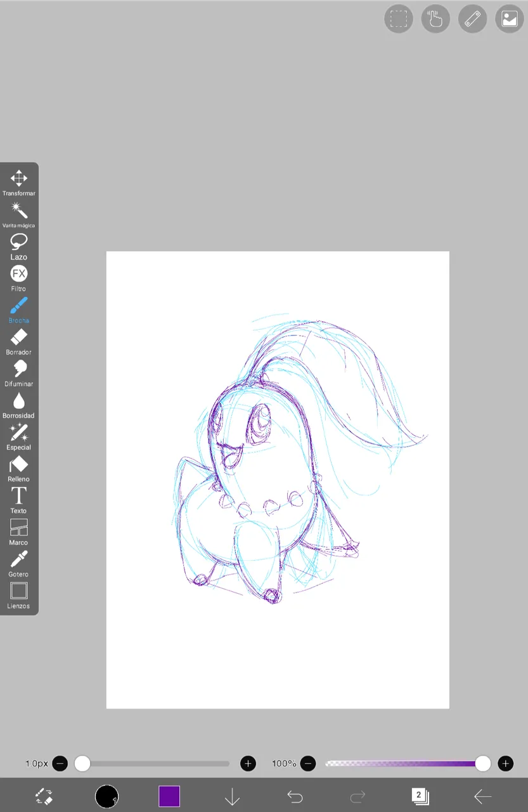Image resolution: width=528 pixels, height=812 pixels.
Task: Open the purple color swatch
Action: 169,796
